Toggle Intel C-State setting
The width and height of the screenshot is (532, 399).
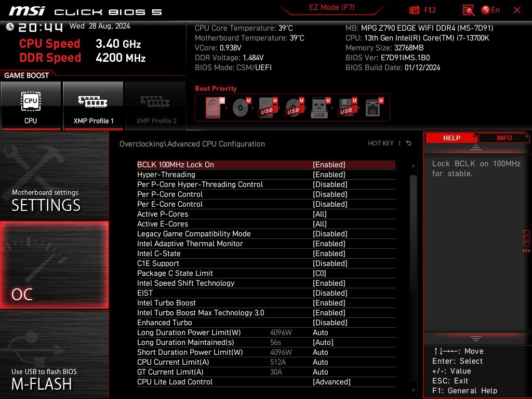pos(266,254)
